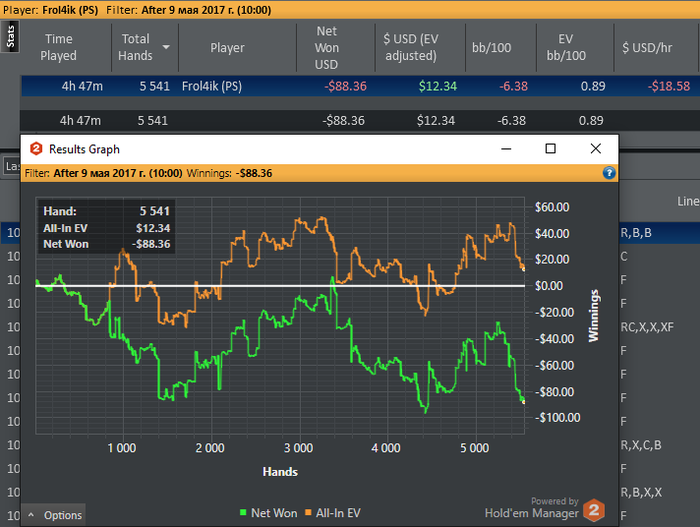Click the 4h 47m value in totals row
The image size is (700, 527).
click(x=80, y=120)
